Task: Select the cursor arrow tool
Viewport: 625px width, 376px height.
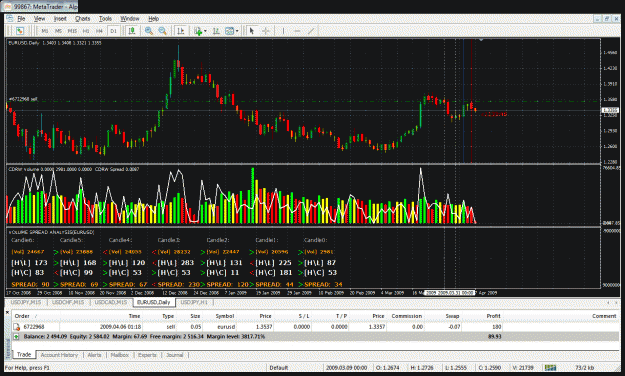Action: pos(252,31)
